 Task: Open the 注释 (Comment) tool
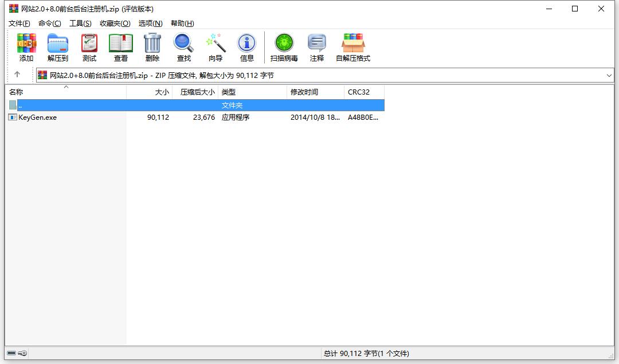317,47
